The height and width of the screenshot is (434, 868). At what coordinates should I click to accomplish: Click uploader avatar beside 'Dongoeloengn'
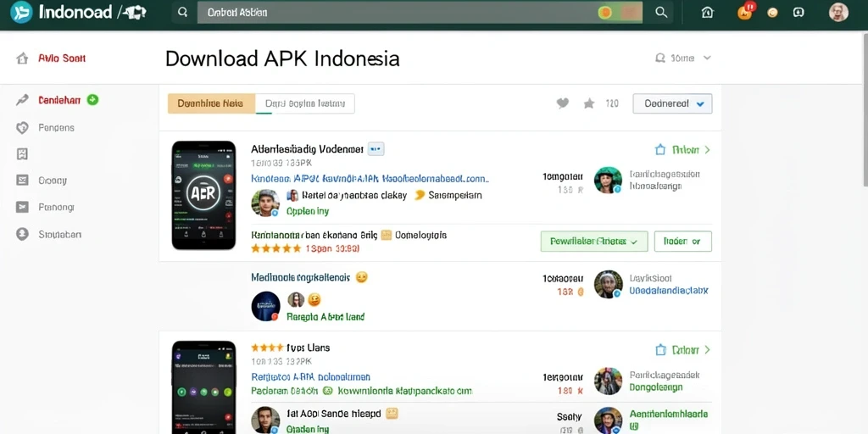pos(608,381)
